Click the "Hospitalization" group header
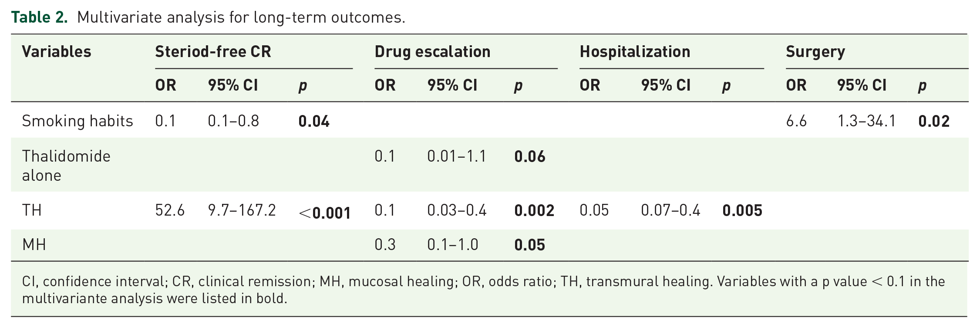The image size is (980, 328). point(635,52)
